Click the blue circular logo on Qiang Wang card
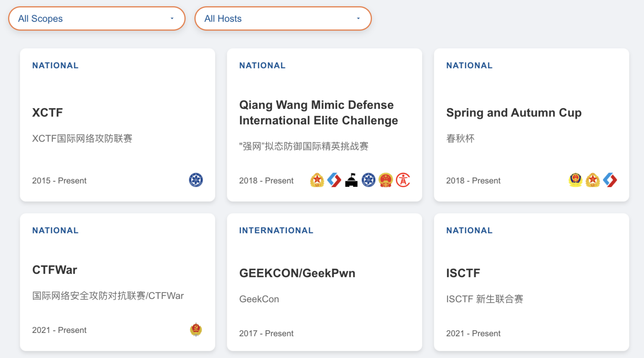The width and height of the screenshot is (644, 358). [x=369, y=180]
